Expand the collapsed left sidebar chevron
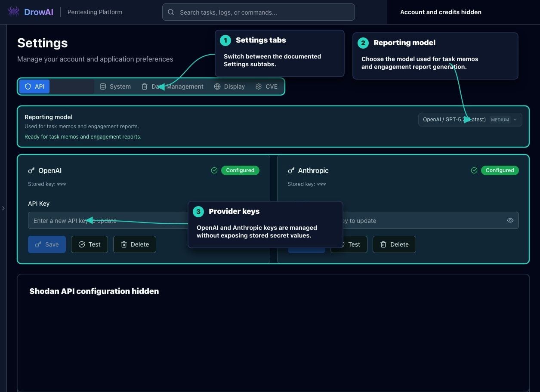 [x=3, y=208]
